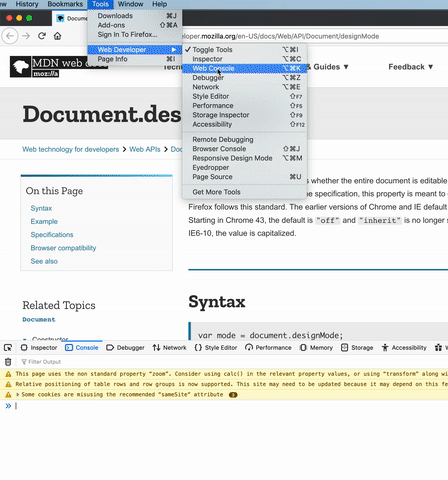This screenshot has width=448, height=480.
Task: Select Debugger in Web Developer submenu
Action: [245, 78]
